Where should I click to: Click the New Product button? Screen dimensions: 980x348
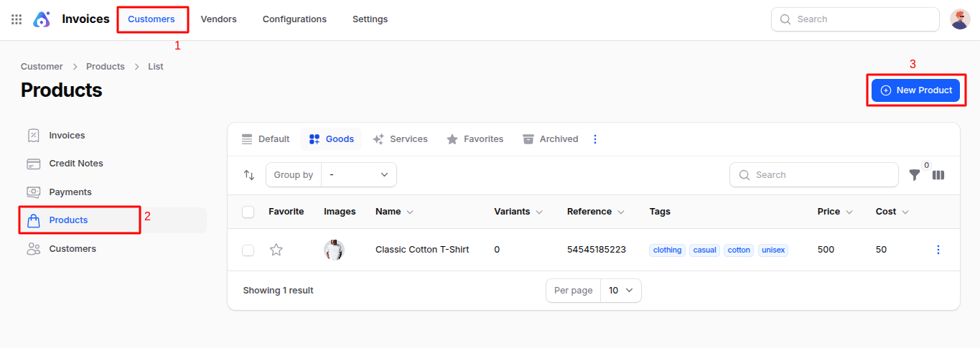(915, 90)
